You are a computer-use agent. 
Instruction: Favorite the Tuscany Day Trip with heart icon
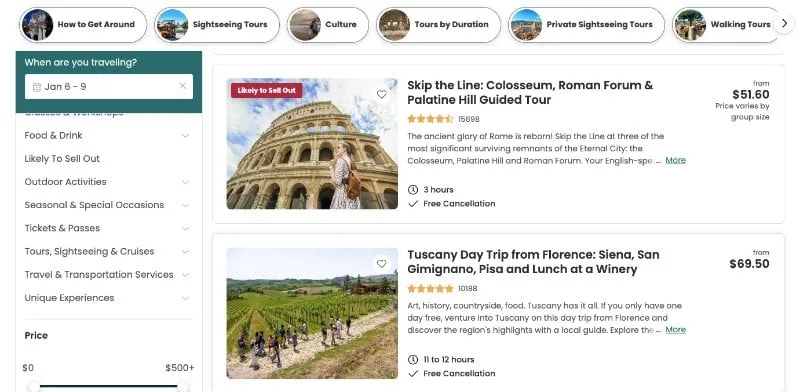tap(382, 264)
